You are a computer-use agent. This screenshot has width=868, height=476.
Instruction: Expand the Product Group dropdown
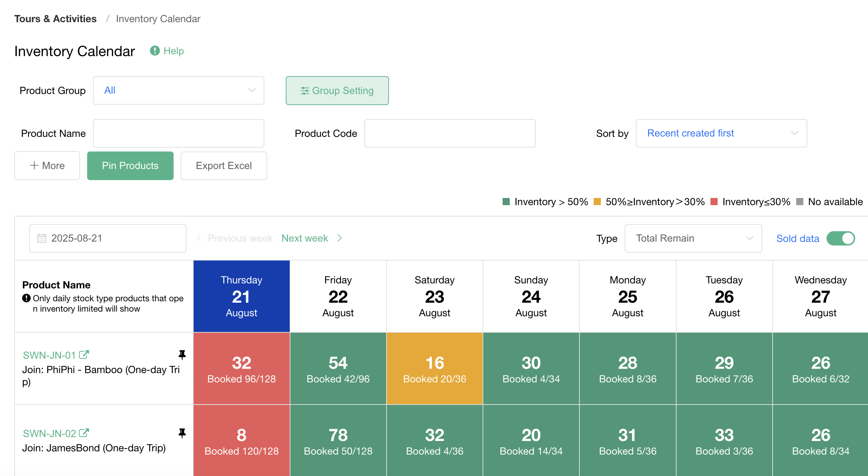178,90
